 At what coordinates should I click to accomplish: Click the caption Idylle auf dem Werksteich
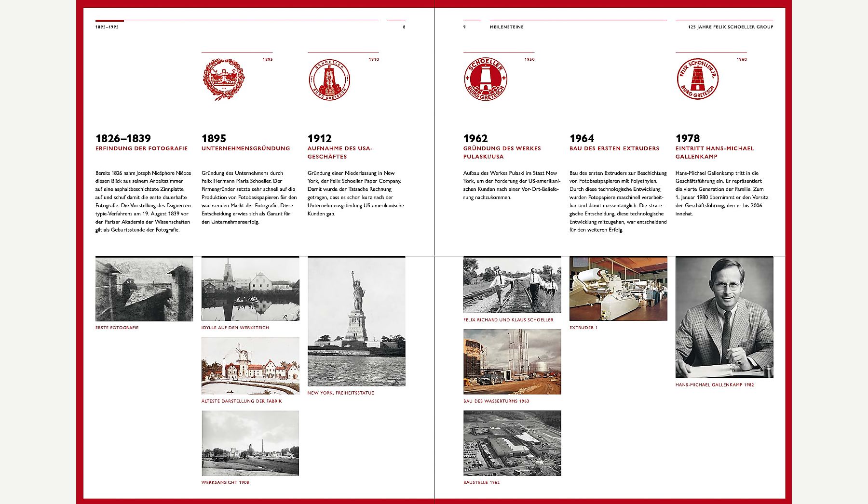coord(235,328)
